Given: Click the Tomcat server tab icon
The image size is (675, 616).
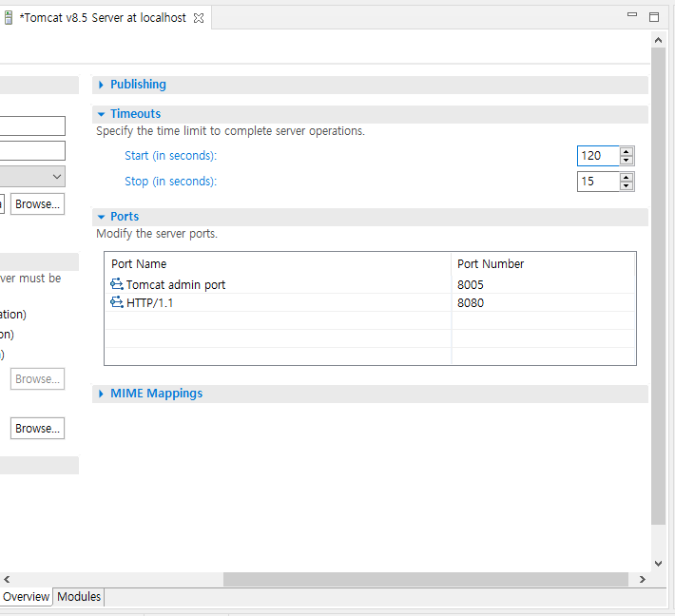Looking at the screenshot, I should [9, 18].
